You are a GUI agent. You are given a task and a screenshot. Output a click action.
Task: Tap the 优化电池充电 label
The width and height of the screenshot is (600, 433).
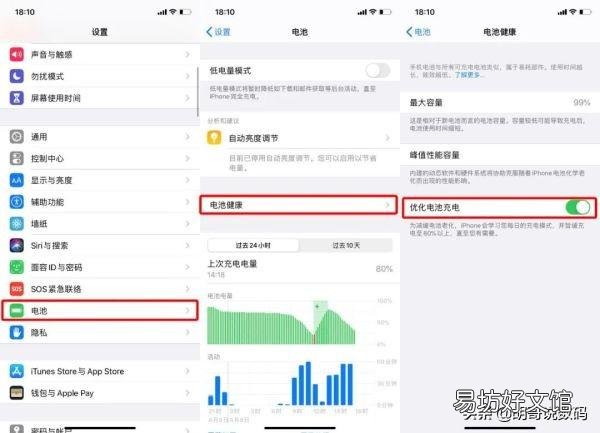click(x=435, y=208)
